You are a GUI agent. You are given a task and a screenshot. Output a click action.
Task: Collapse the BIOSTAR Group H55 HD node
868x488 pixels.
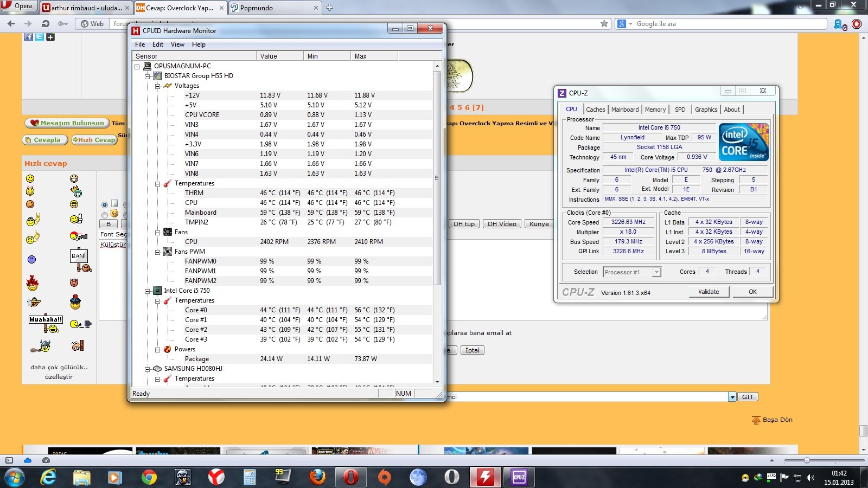[x=147, y=76]
